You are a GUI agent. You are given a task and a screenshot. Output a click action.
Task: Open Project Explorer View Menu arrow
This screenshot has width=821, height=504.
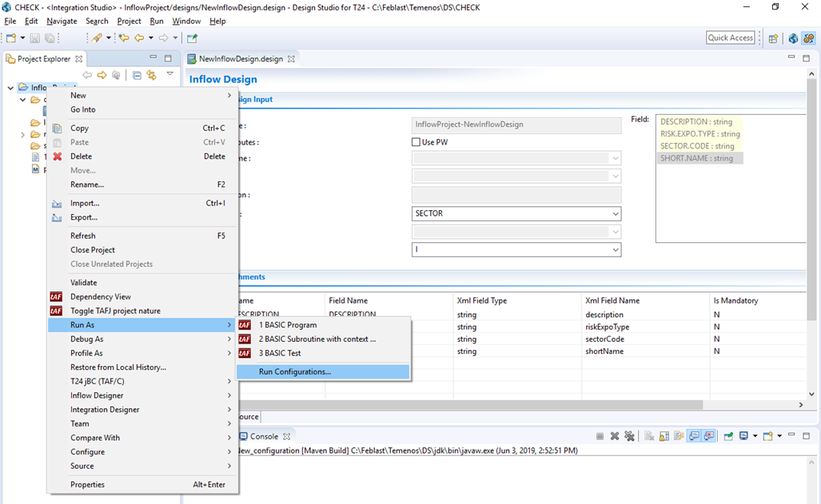coord(169,74)
